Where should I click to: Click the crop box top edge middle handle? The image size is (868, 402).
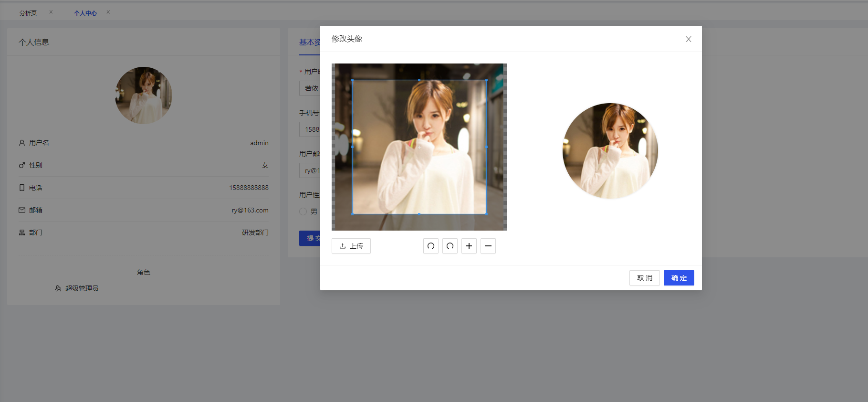pos(419,80)
